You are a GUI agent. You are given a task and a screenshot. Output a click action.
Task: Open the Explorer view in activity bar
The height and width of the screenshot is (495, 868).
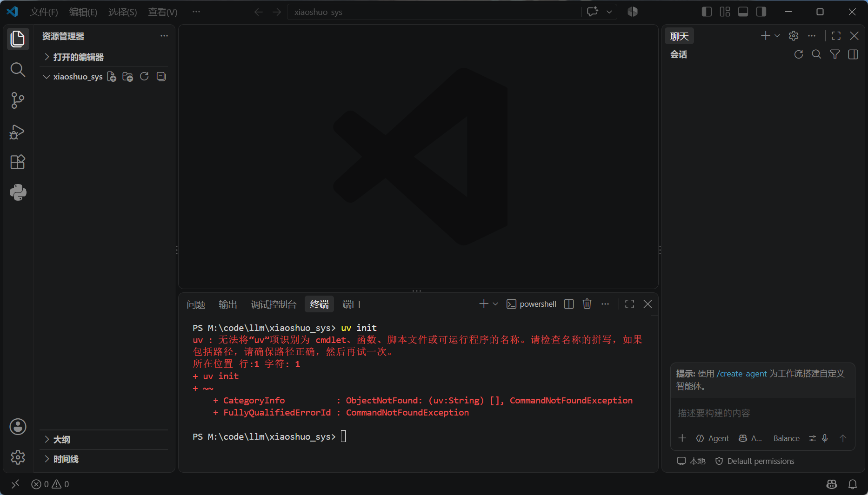pyautogui.click(x=18, y=39)
